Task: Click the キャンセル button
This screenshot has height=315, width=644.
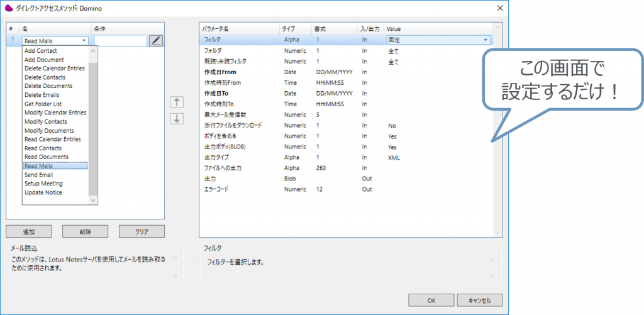Action: (x=479, y=300)
